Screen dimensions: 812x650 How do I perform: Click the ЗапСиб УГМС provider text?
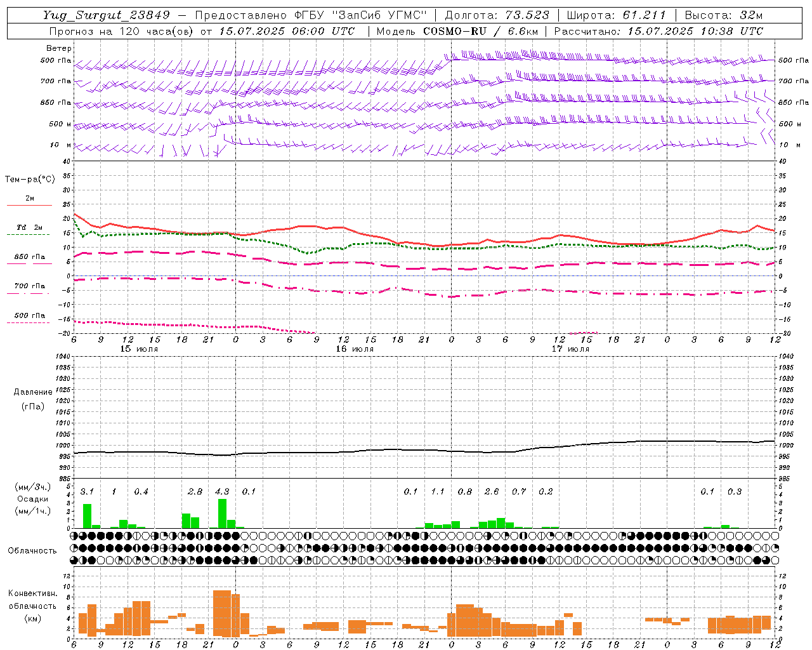(x=379, y=16)
